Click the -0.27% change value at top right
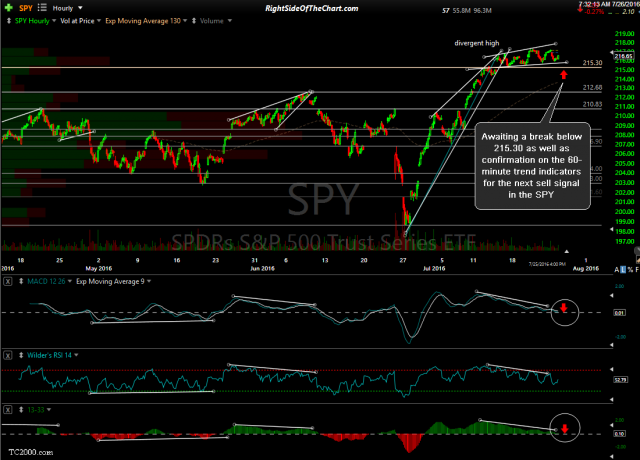Screen dimensions: 640x460 (x=594, y=12)
